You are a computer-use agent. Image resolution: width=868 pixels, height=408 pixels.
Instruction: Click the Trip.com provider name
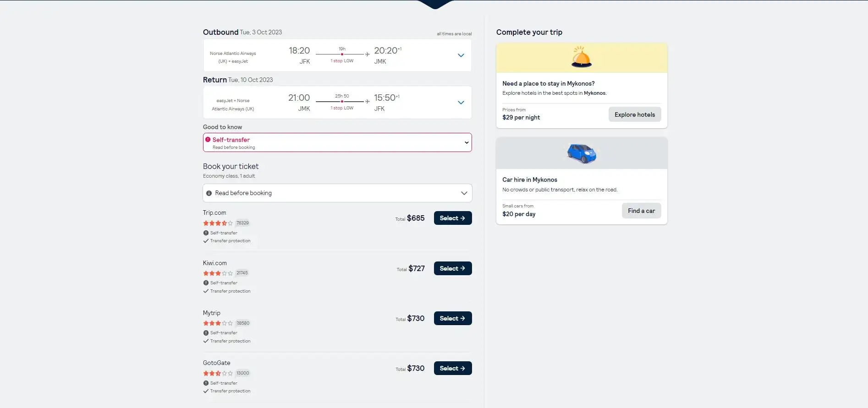pyautogui.click(x=214, y=213)
